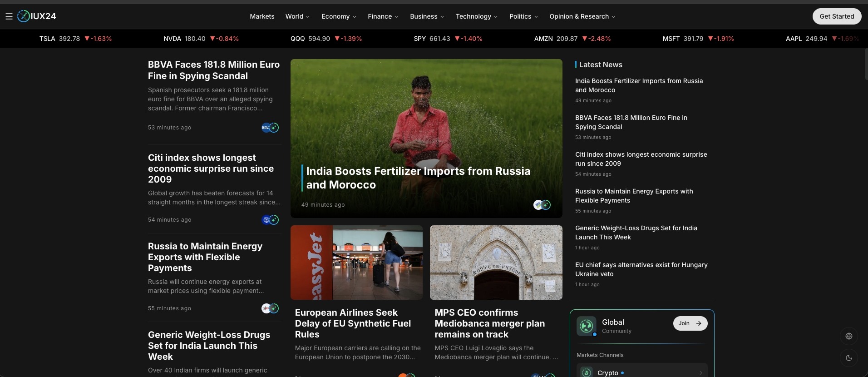The width and height of the screenshot is (868, 377).
Task: Click source icons on Russia energy article
Action: point(270,308)
